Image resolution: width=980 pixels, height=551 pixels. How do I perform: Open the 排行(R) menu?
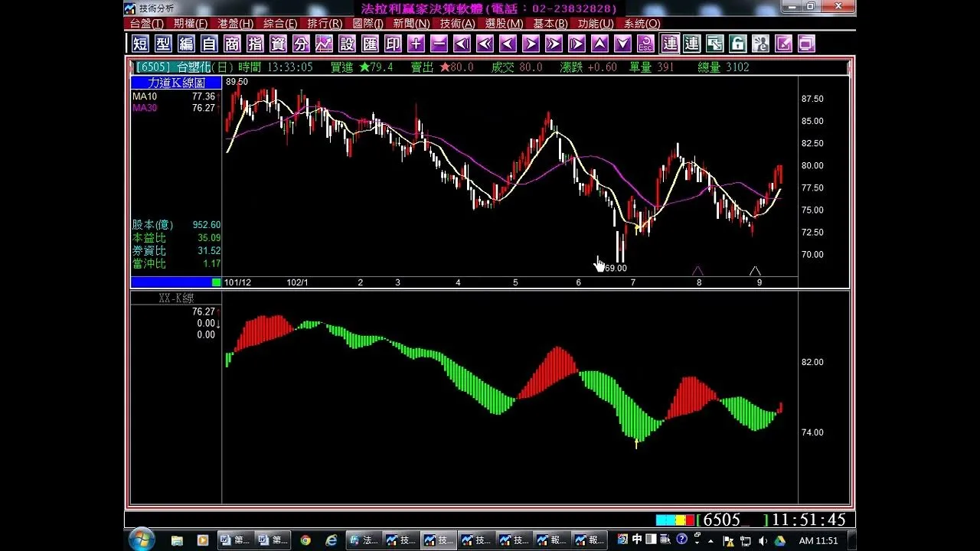325,24
